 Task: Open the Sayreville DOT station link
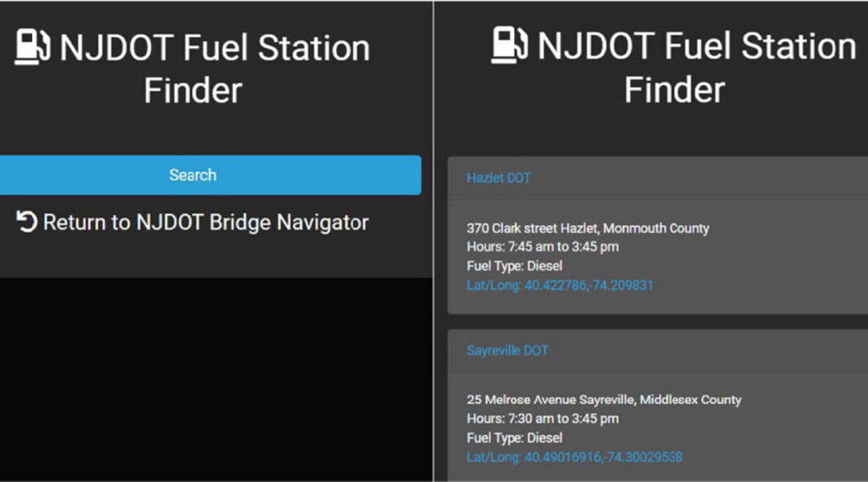[507, 350]
